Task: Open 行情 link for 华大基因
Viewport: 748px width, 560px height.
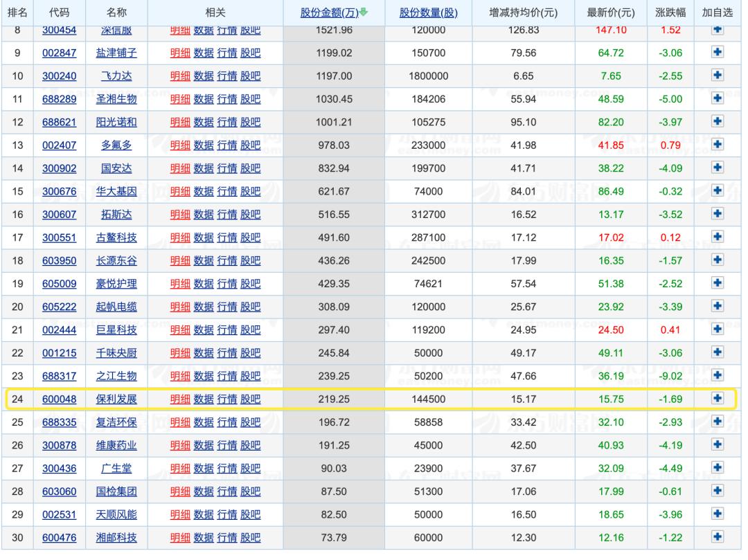Action: point(227,192)
